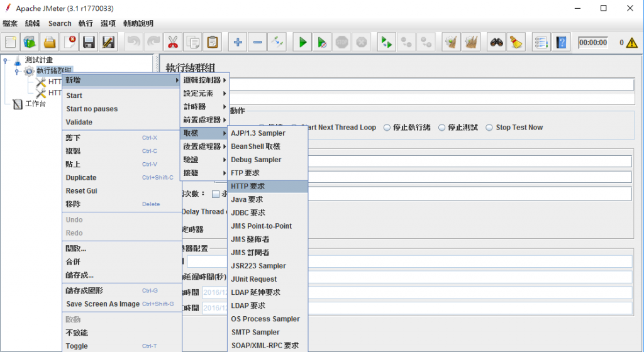Expand the 邏輯控制器 submenu
Viewport: 644px width, 352px height.
[204, 80]
